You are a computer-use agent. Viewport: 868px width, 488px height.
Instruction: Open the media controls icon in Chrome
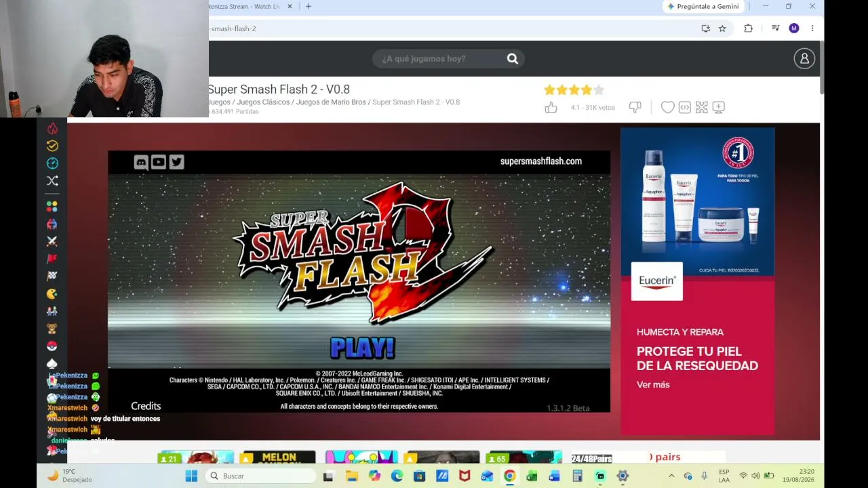coord(775,28)
